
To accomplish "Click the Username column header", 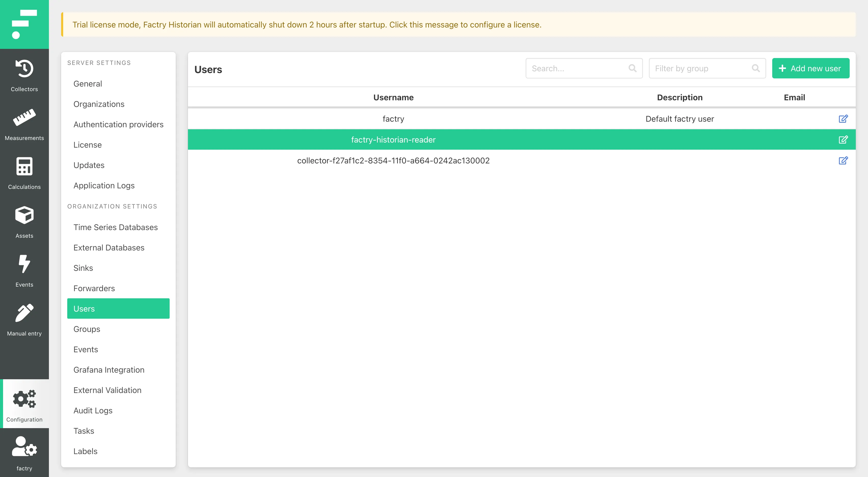I will 393,97.
